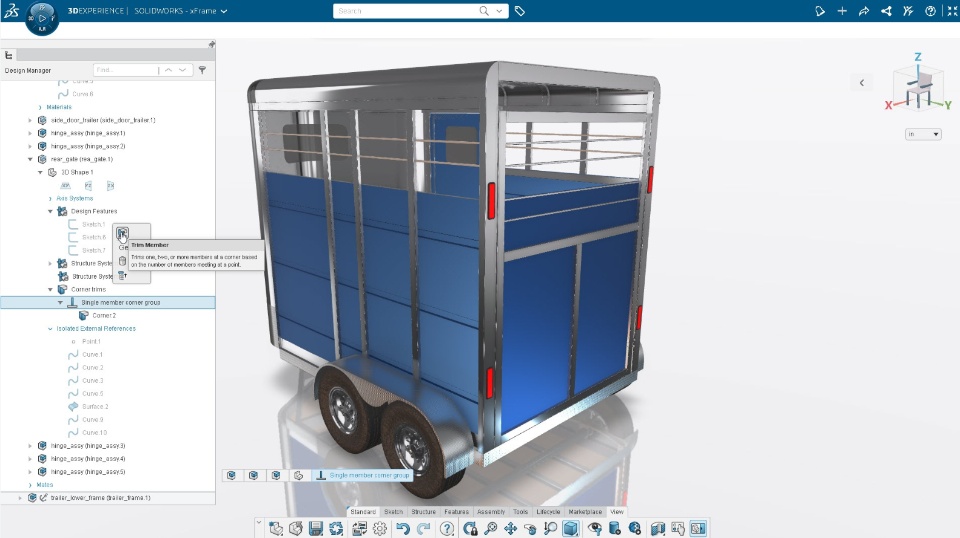The image size is (960, 538).
Task: Open the Structure tab
Action: click(x=424, y=512)
